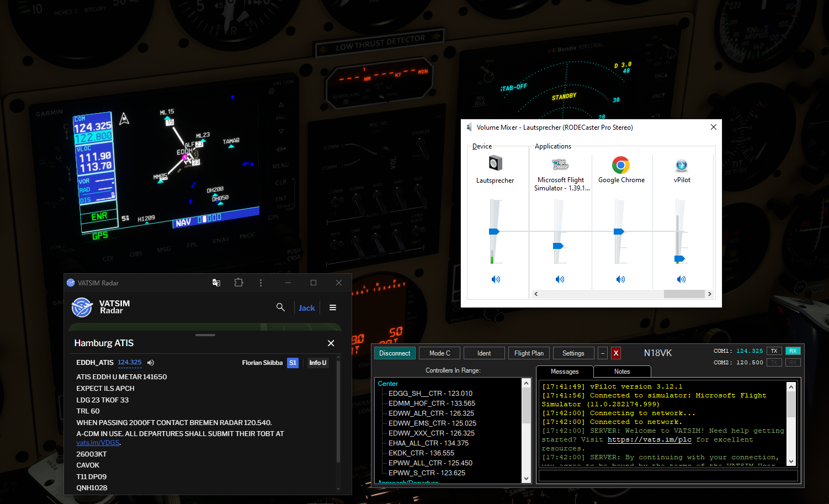Click the Google Chrome volume slider handle

pos(619,232)
